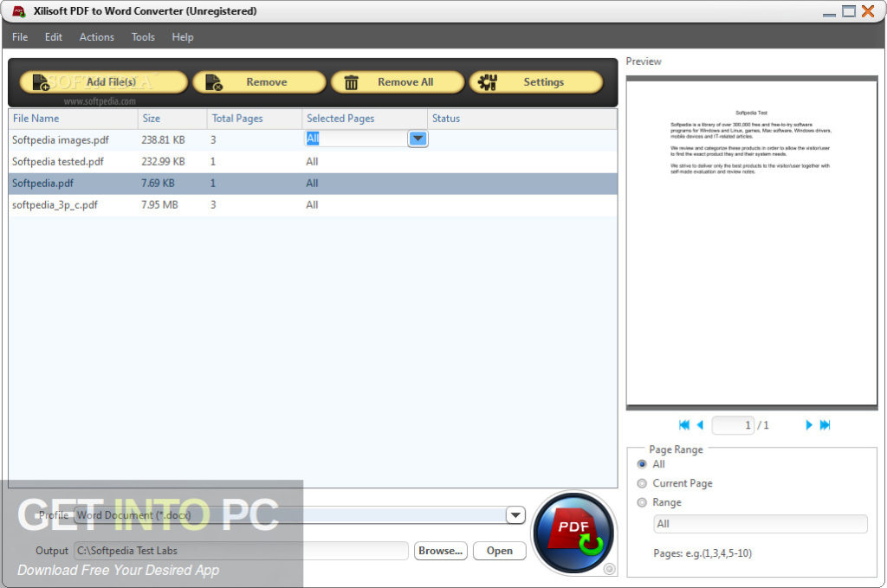Click the Remove All button

(397, 82)
